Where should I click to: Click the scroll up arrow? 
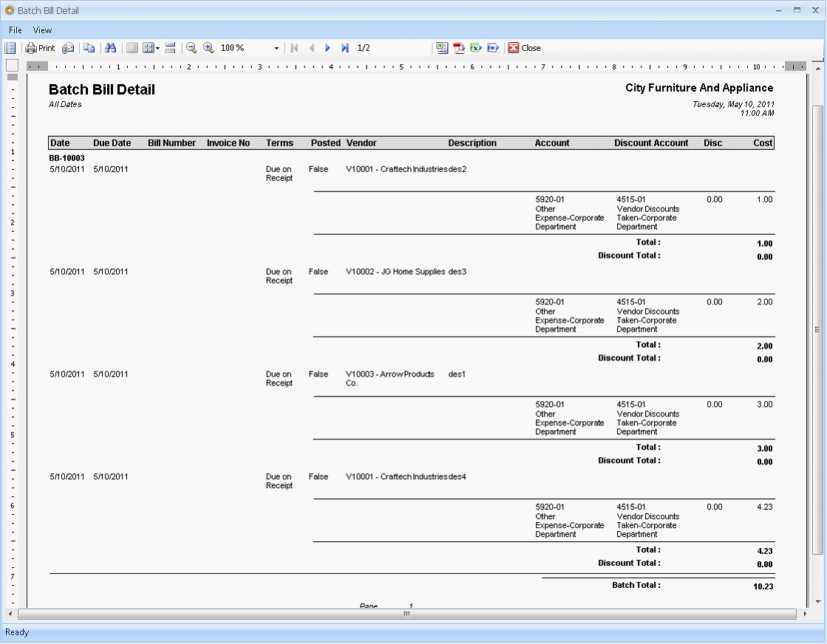tap(817, 69)
